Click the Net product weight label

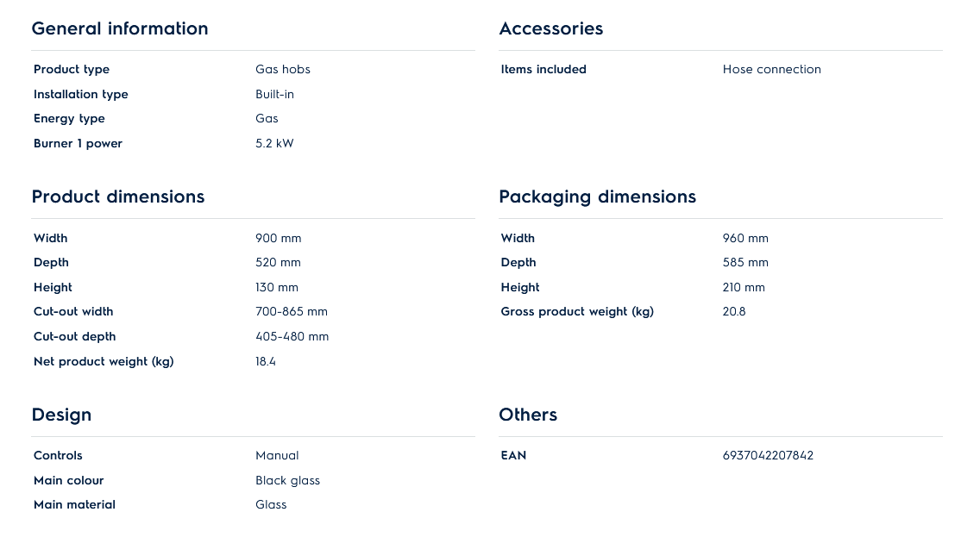pos(104,361)
